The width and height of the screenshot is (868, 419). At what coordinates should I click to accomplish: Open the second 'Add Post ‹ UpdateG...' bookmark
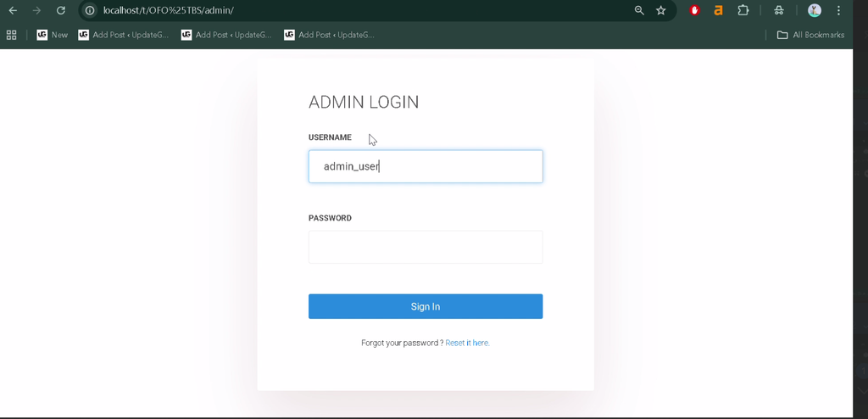click(x=226, y=35)
